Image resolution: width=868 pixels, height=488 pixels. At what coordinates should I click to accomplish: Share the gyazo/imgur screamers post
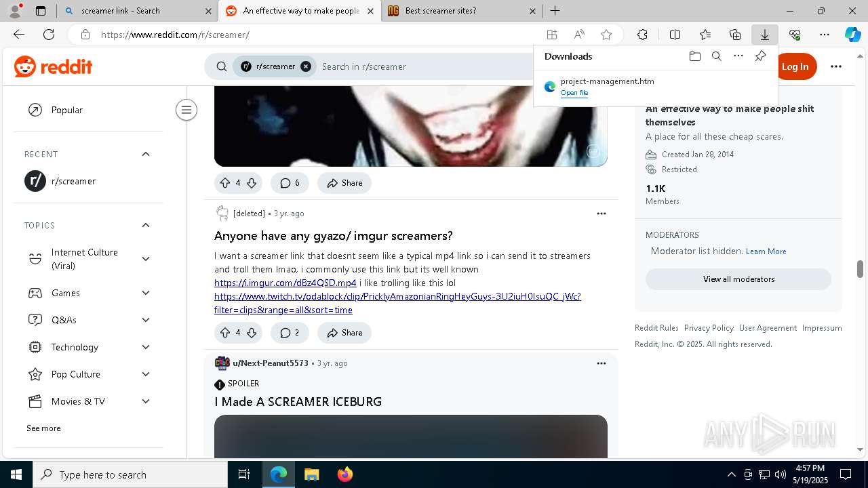click(344, 333)
